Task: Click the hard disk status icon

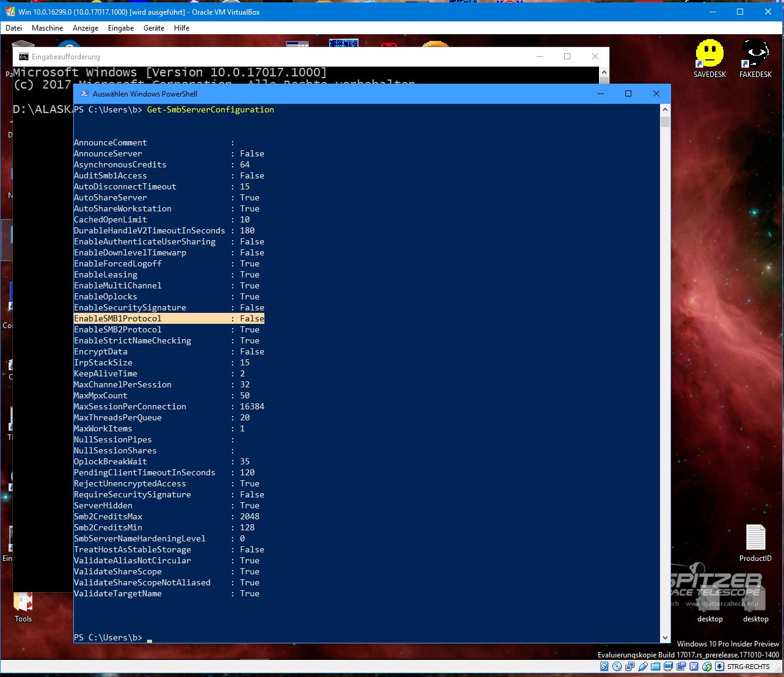Action: click(604, 666)
